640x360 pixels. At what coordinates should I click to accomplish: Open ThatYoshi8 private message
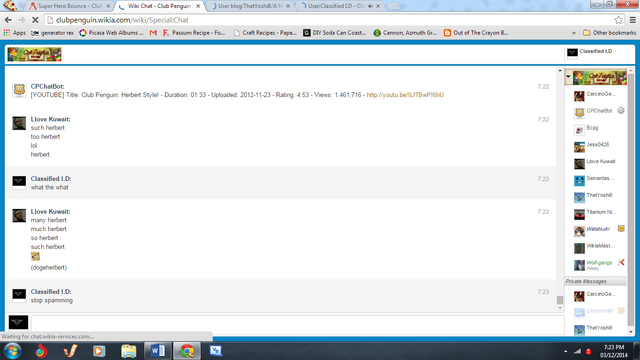[593, 329]
